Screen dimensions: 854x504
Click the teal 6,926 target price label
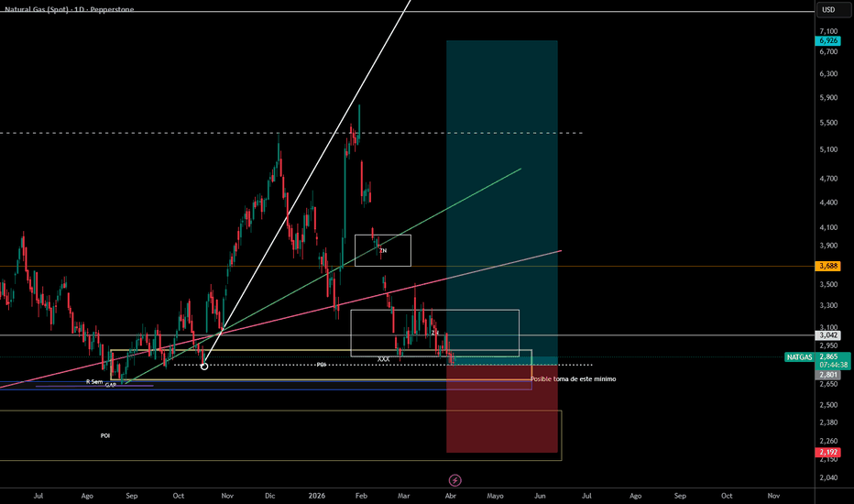click(828, 41)
